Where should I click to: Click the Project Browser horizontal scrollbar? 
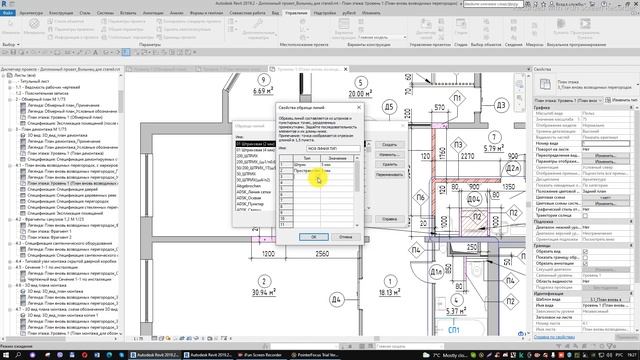[59, 339]
